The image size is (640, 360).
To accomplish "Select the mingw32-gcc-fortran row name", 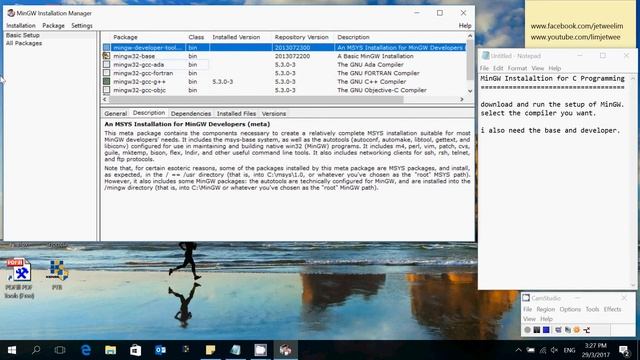I will 143,73.
